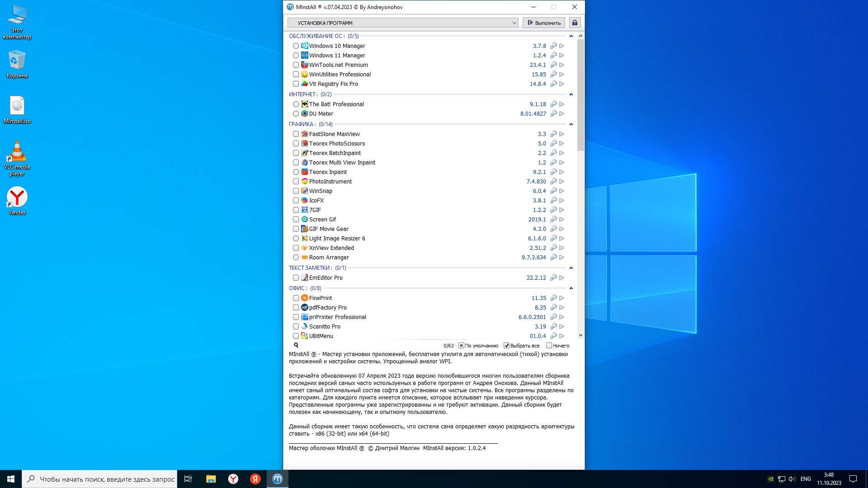Click the search magnifier icon below the list
Screen dimensions: 868x488
296,345
